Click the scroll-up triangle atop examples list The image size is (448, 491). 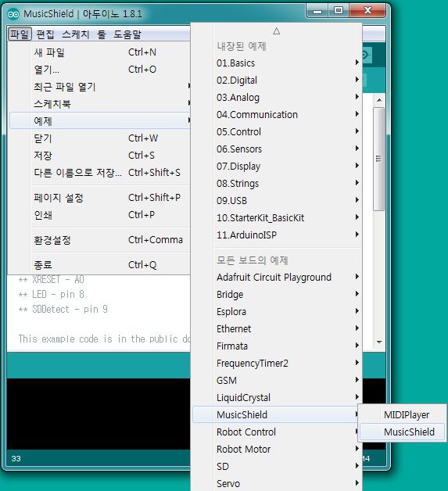tap(277, 31)
